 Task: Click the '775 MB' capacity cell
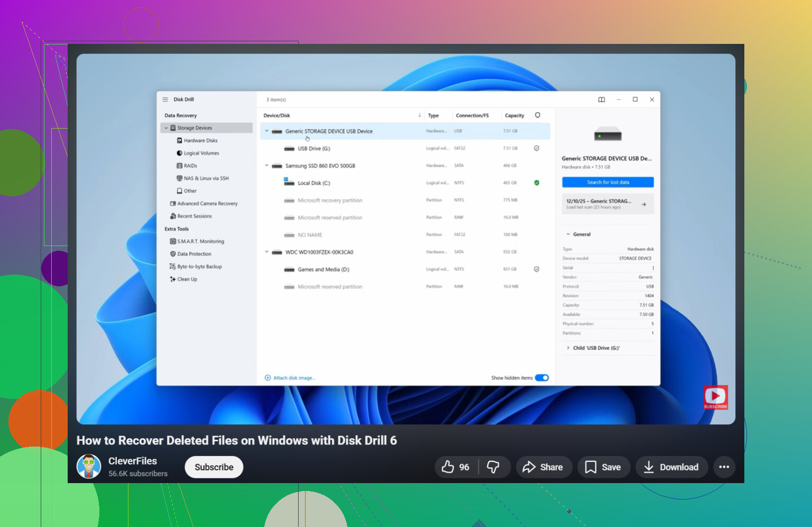pos(510,201)
